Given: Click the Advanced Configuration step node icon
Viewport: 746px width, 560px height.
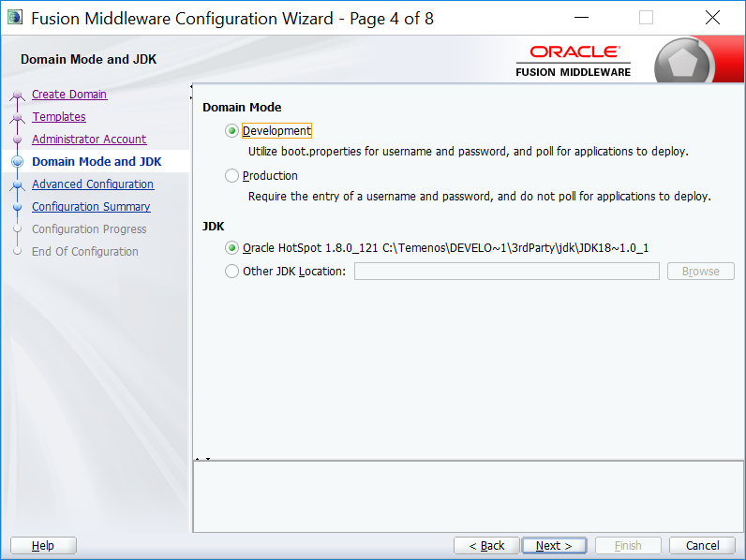Looking at the screenshot, I should coord(17,184).
